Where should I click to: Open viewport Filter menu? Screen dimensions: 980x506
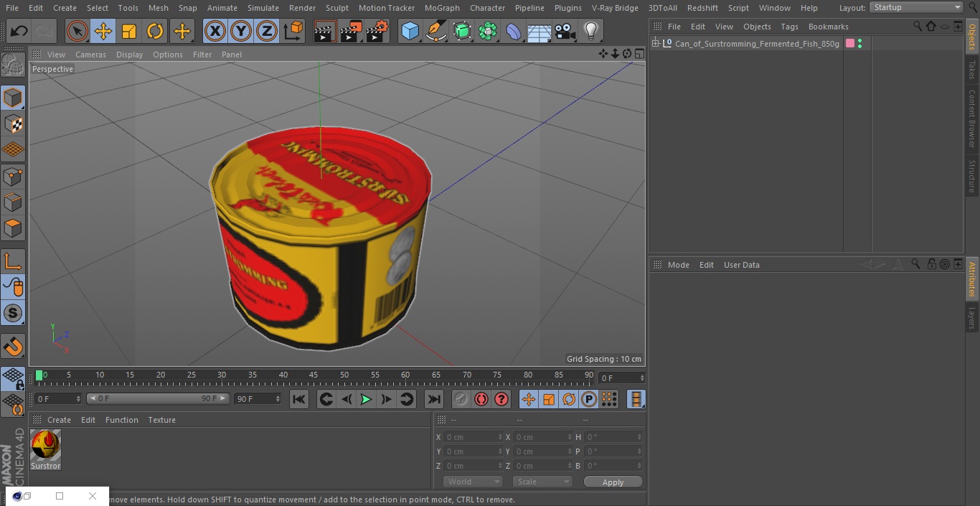click(202, 55)
